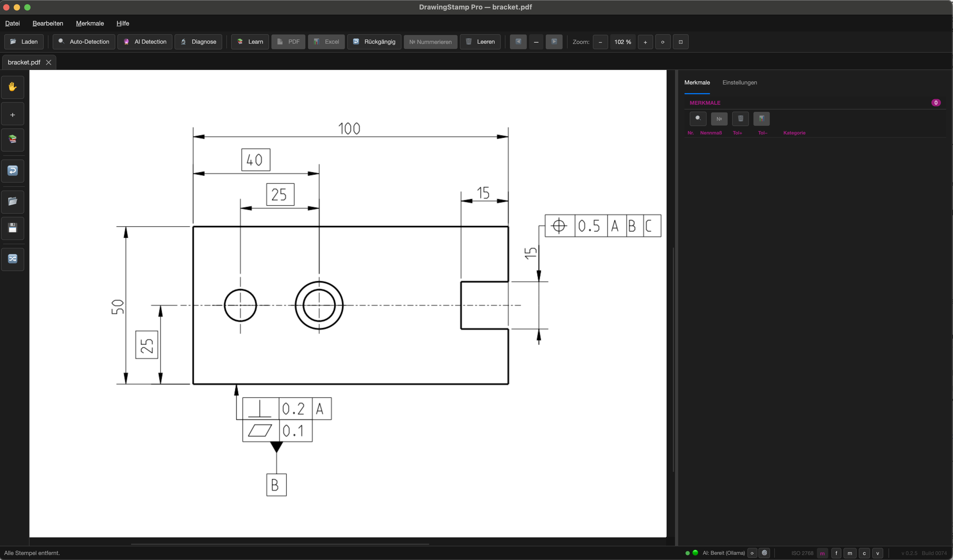
Task: Select ISO 2768 tolerance class c
Action: (x=864, y=553)
